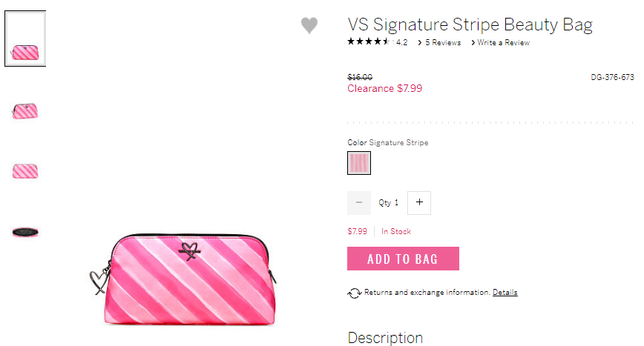
Task: Open the Write a Review link
Action: 503,43
